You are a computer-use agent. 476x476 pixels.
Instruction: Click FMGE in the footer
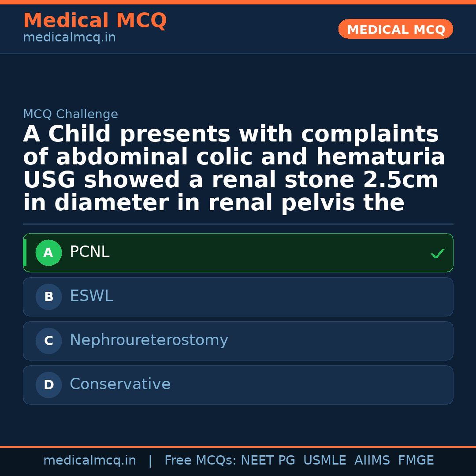click(x=416, y=461)
